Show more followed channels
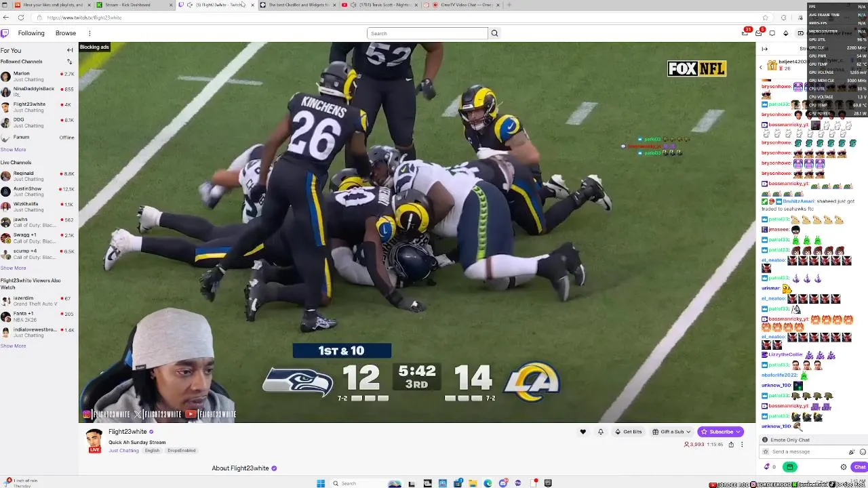The image size is (868, 488). [13, 150]
